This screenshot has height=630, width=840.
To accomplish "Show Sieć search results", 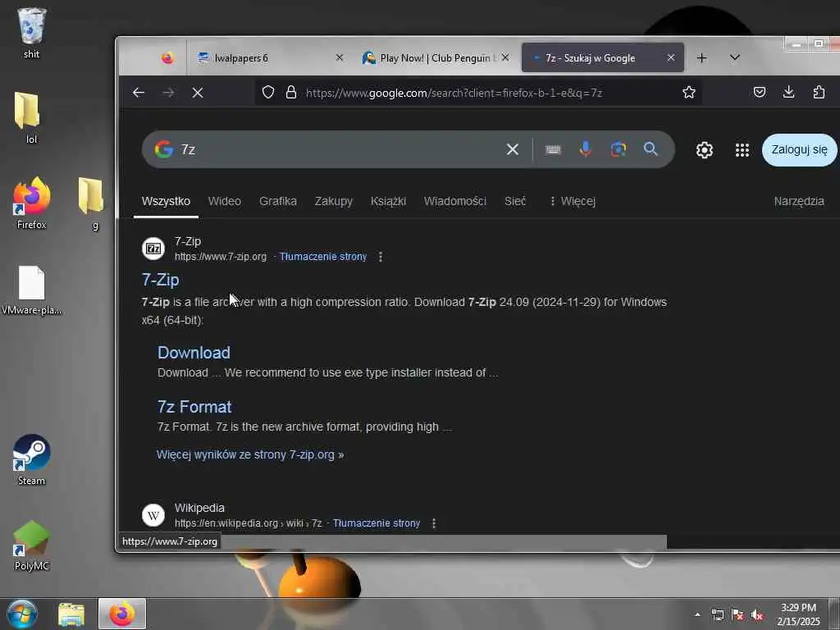I will coord(515,202).
